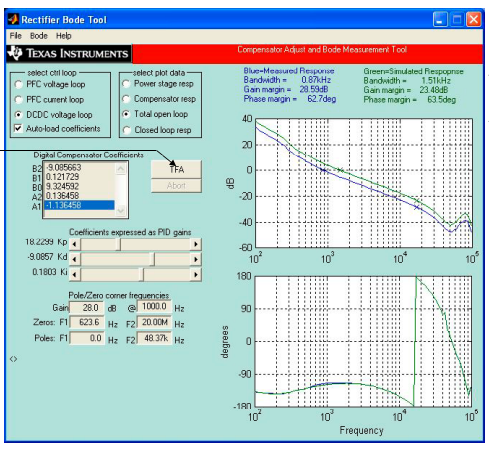The image size is (489, 450).
Task: Select coefficient 0.121729 in list
Action: [79, 177]
